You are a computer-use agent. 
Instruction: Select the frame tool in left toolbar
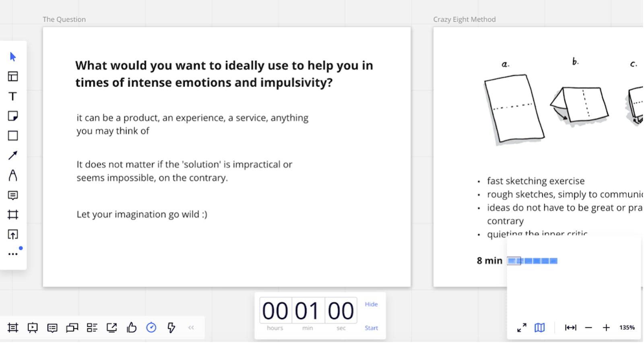point(13,215)
